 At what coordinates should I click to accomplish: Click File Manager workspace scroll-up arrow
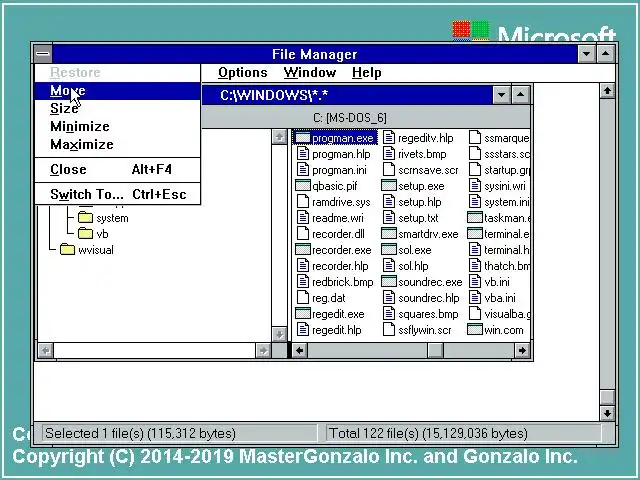(x=607, y=91)
